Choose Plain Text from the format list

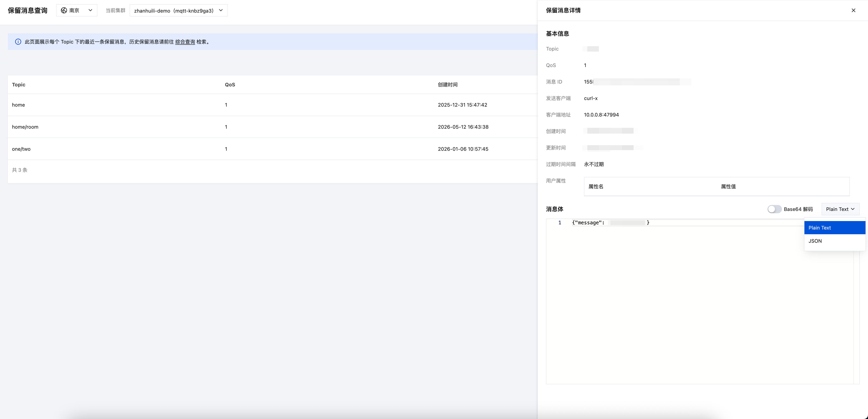pyautogui.click(x=835, y=228)
